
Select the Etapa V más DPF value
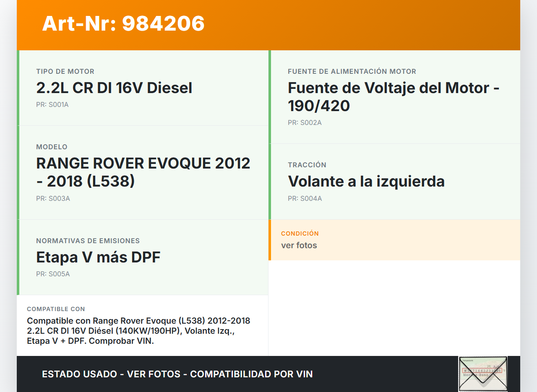click(x=98, y=257)
